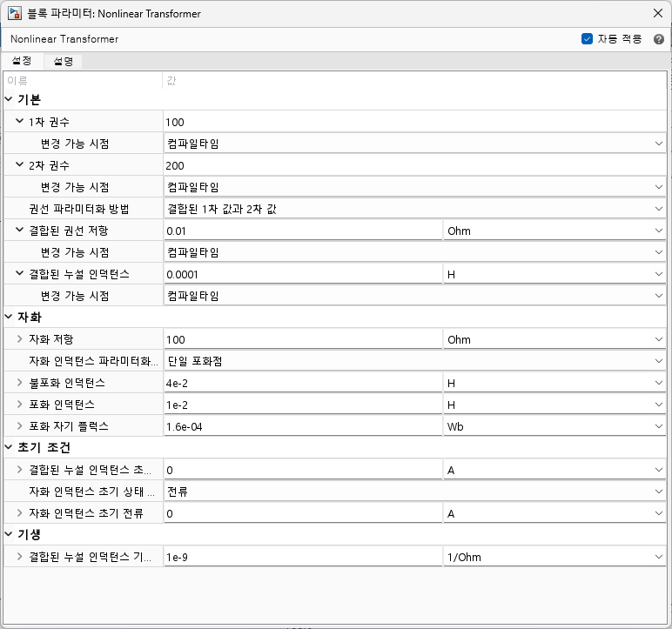The height and width of the screenshot is (629, 672).
Task: Collapse the 초기 조건 section
Action: [9, 447]
